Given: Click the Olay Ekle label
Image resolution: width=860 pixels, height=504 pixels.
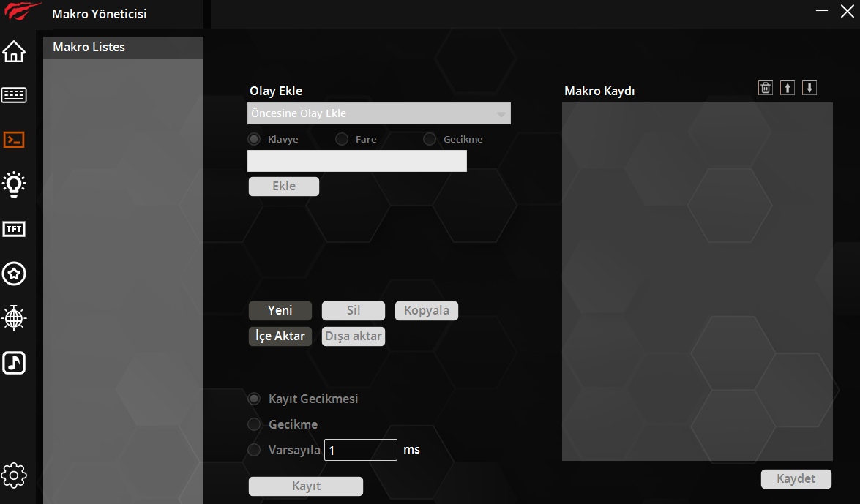Looking at the screenshot, I should pyautogui.click(x=276, y=91).
